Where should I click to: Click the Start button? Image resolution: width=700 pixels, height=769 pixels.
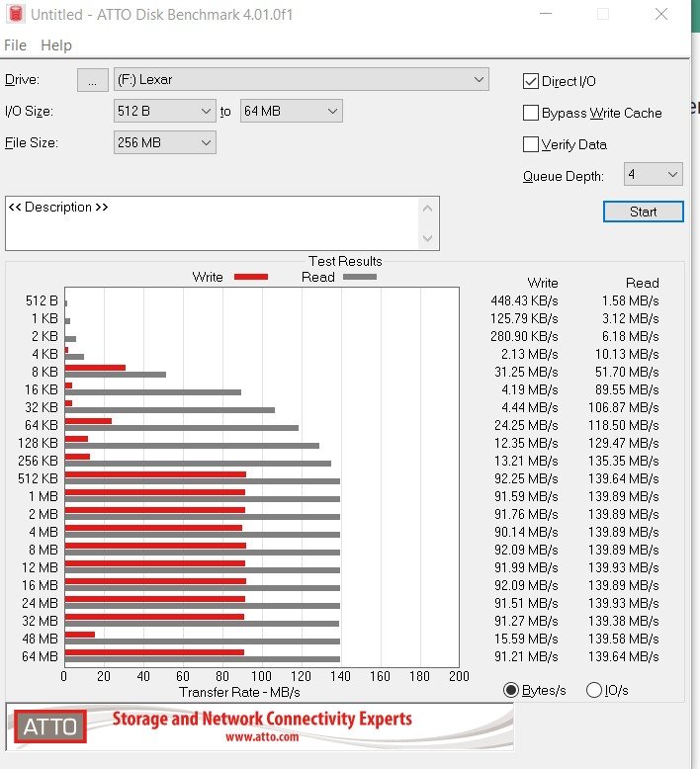click(x=643, y=212)
